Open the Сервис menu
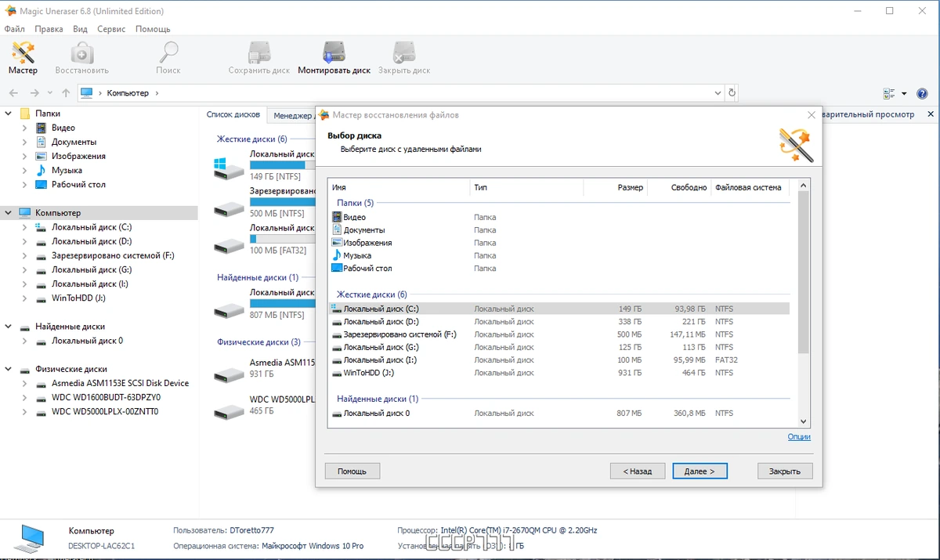The width and height of the screenshot is (940, 560). 111,29
